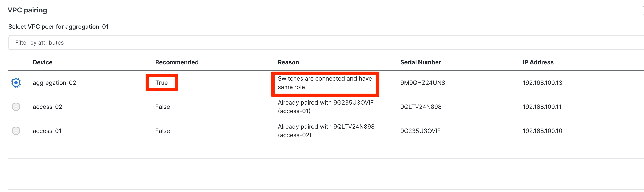Select the access-01 radio button
Image resolution: width=644 pixels, height=192 pixels.
click(16, 131)
